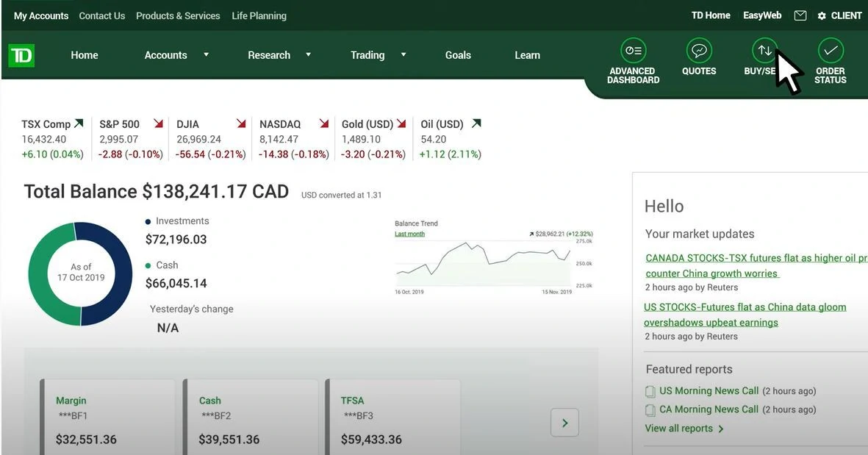
Task: Open the Advanced Dashboard icon
Action: click(x=633, y=51)
